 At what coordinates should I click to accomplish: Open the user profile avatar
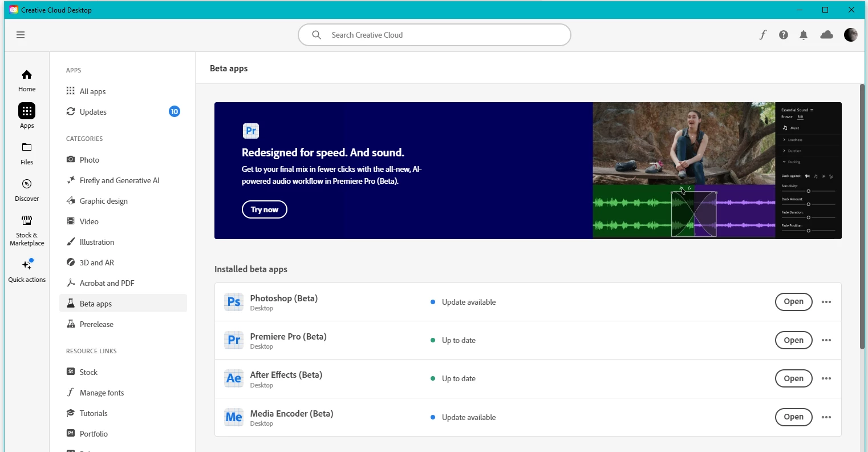coord(850,35)
